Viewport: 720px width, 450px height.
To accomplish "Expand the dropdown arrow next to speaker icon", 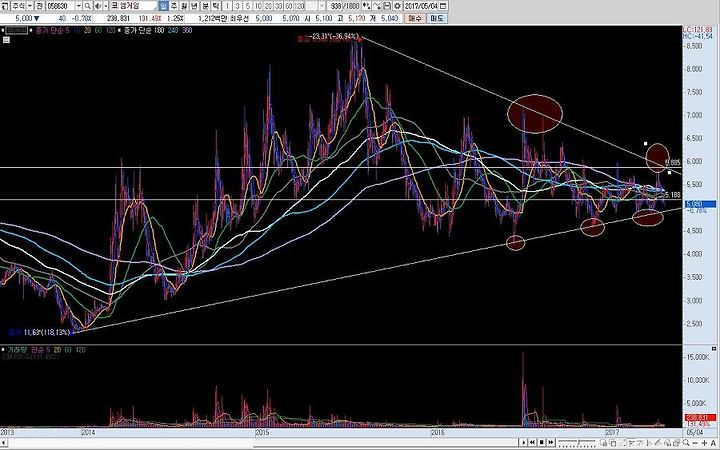I will (106, 6).
